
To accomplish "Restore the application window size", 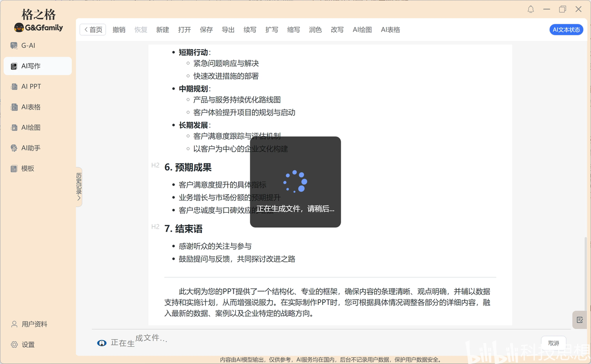I will point(562,9).
